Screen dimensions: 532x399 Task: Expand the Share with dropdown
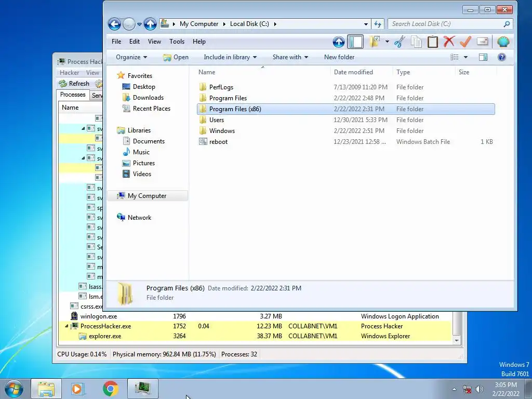290,57
